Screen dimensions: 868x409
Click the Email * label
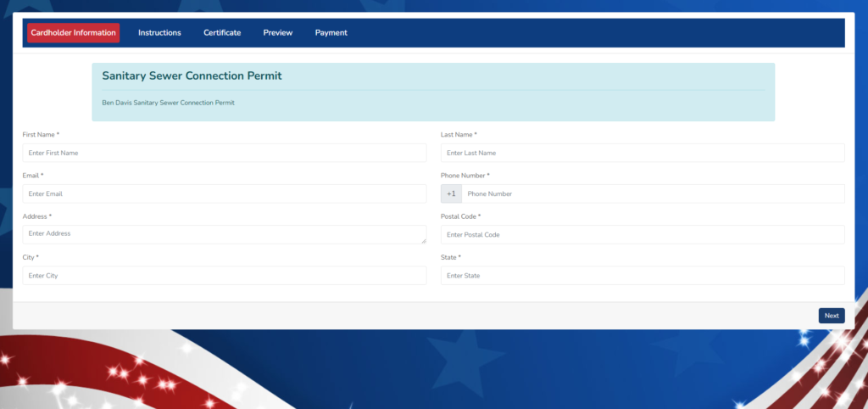[33, 176]
